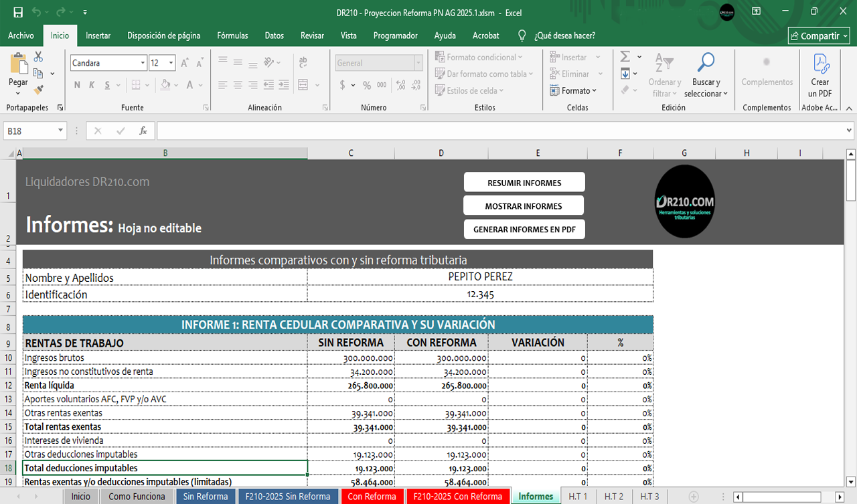
Task: Select the Format Painter brush icon
Action: (38, 89)
